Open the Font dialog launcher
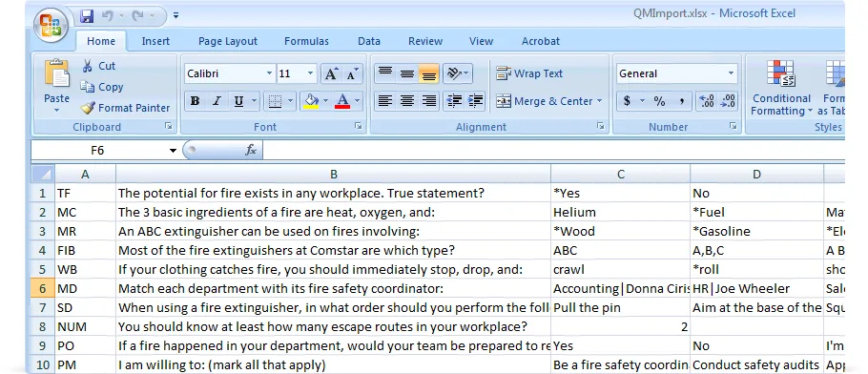 point(358,126)
